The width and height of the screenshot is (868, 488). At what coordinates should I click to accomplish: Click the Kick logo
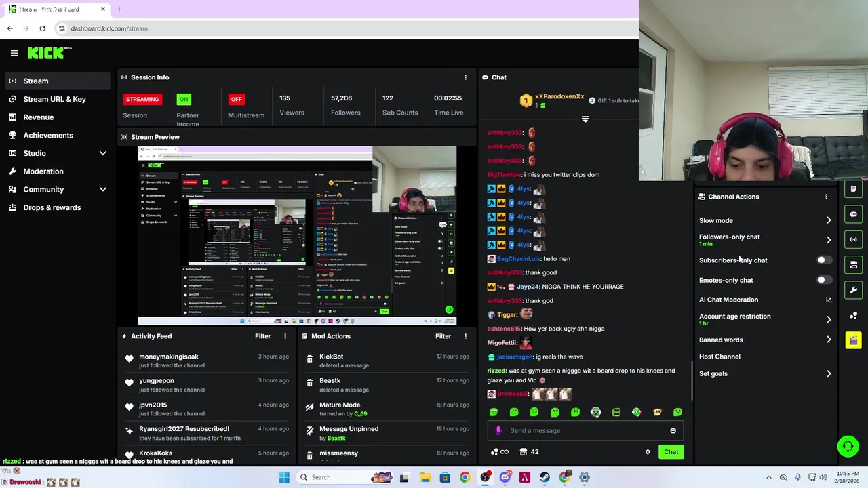point(49,53)
